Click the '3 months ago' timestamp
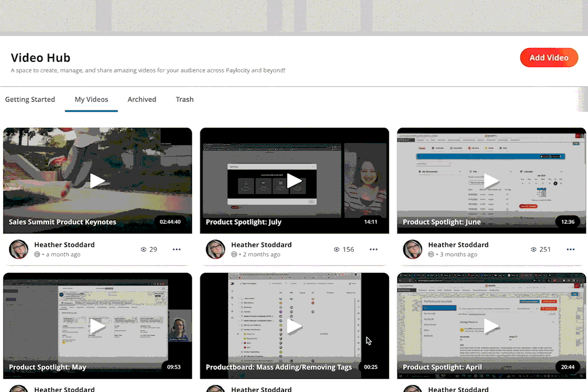Viewport: 588px width, 392px height. (x=459, y=254)
